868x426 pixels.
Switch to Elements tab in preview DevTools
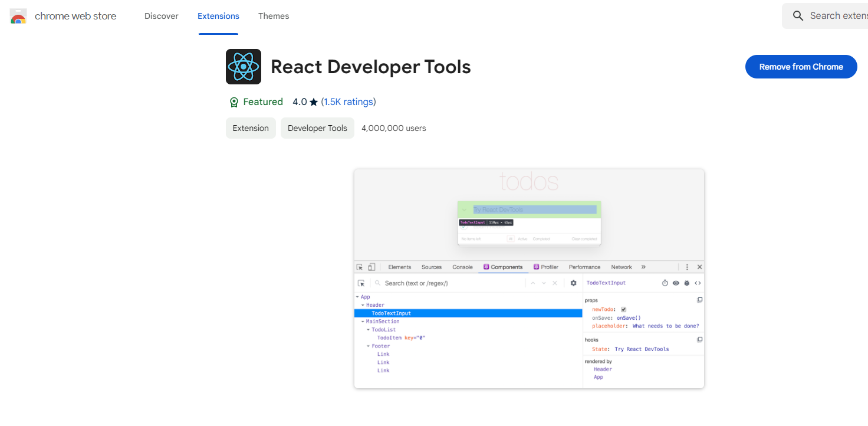400,267
